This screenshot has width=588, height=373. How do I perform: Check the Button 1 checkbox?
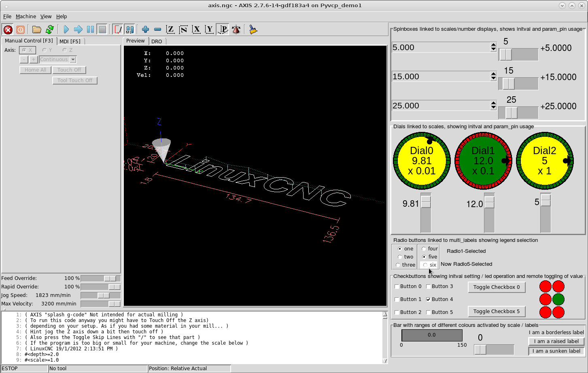coord(397,299)
